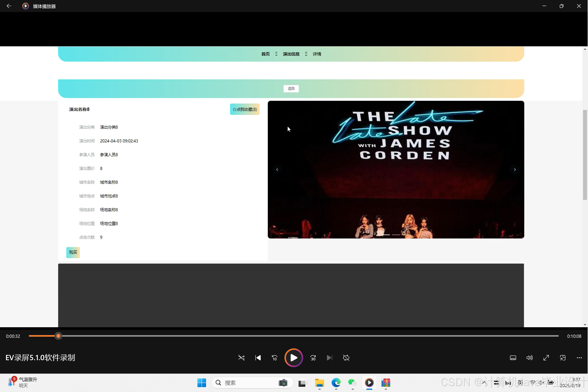Click the date 2024-04-03 09:02:43
The image size is (588, 392).
[119, 141]
